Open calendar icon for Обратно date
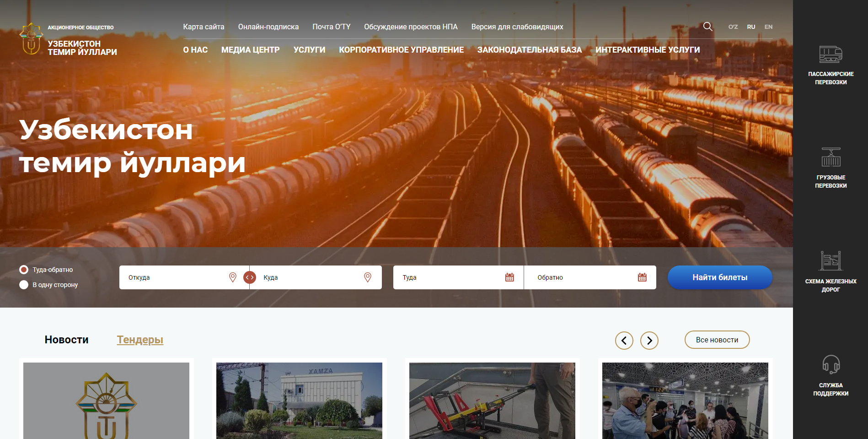 pyautogui.click(x=642, y=277)
